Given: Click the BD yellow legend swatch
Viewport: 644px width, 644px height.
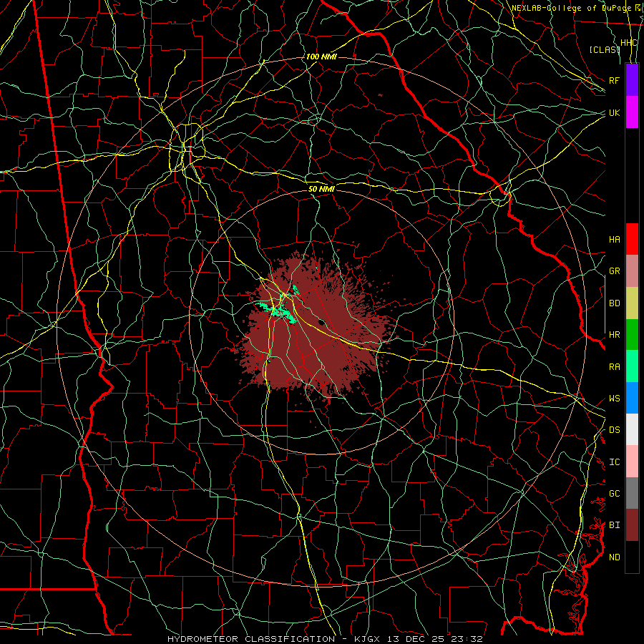Looking at the screenshot, I should 632,303.
